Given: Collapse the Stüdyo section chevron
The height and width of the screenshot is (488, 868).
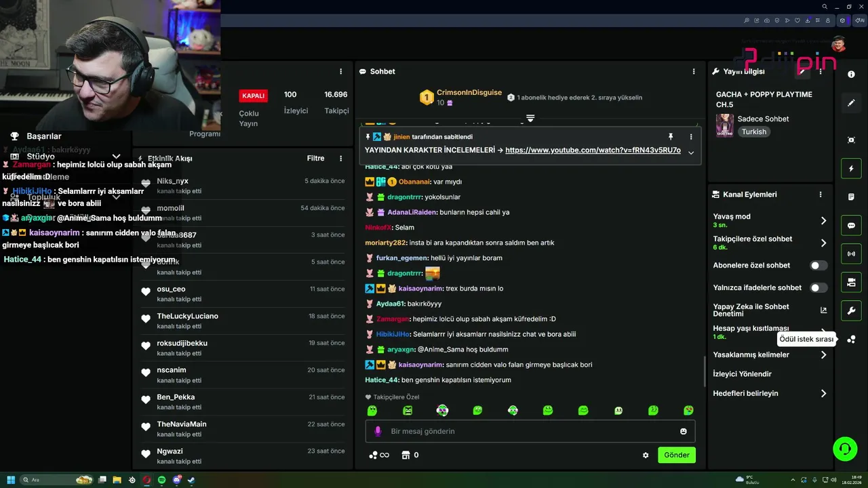Looking at the screenshot, I should [x=116, y=157].
